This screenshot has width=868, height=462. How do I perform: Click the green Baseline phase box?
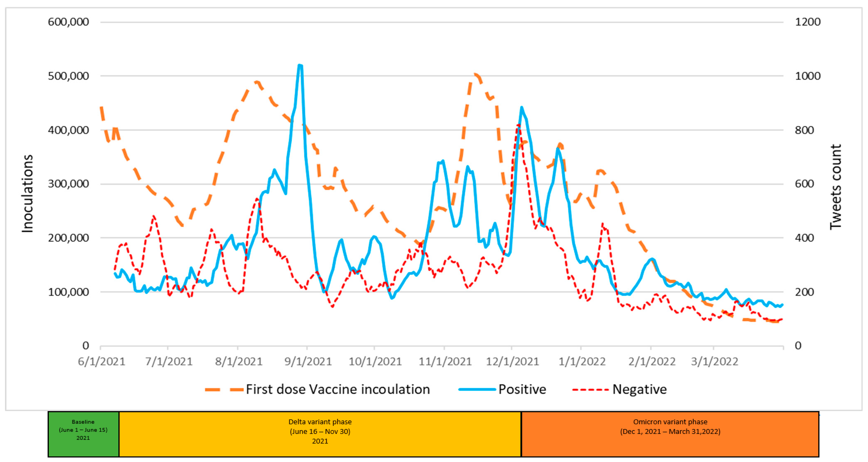point(83,434)
